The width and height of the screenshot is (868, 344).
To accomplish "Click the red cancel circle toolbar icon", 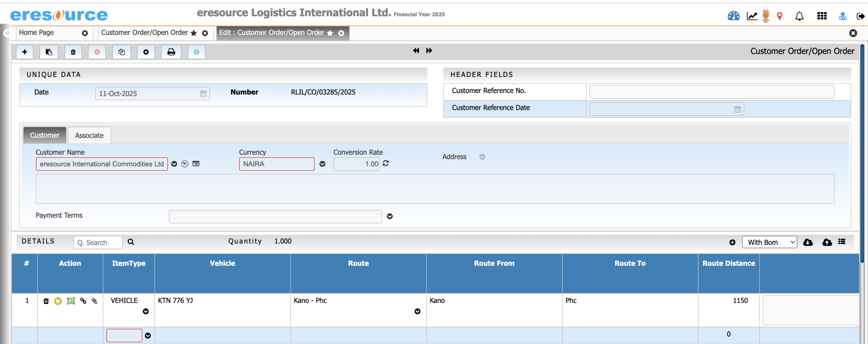I will 97,52.
